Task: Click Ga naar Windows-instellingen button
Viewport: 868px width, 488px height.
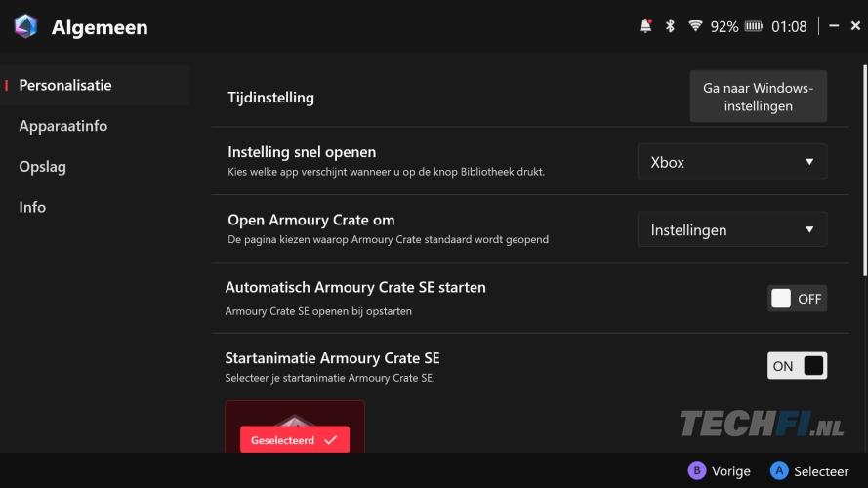Action: point(758,97)
